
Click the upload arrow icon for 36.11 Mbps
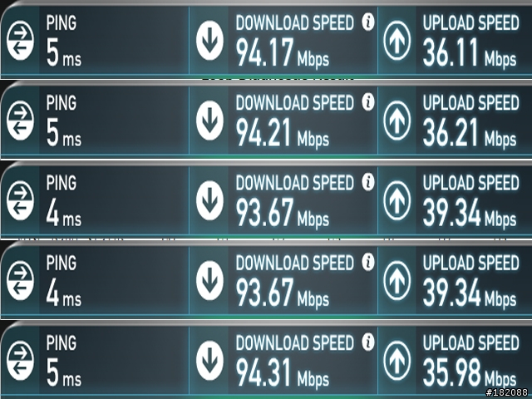click(x=397, y=41)
